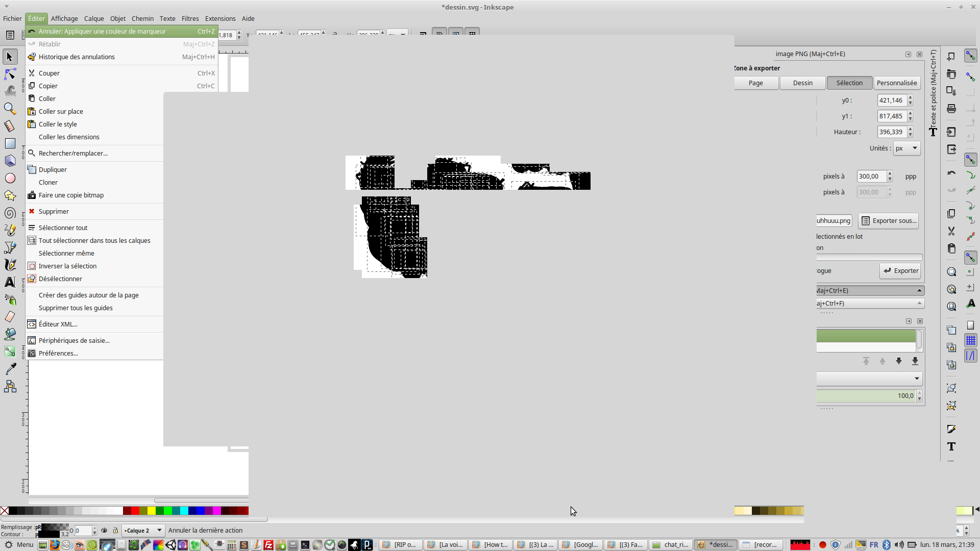This screenshot has width=980, height=551.
Task: Toggle the Sélection export area button
Action: tap(849, 83)
